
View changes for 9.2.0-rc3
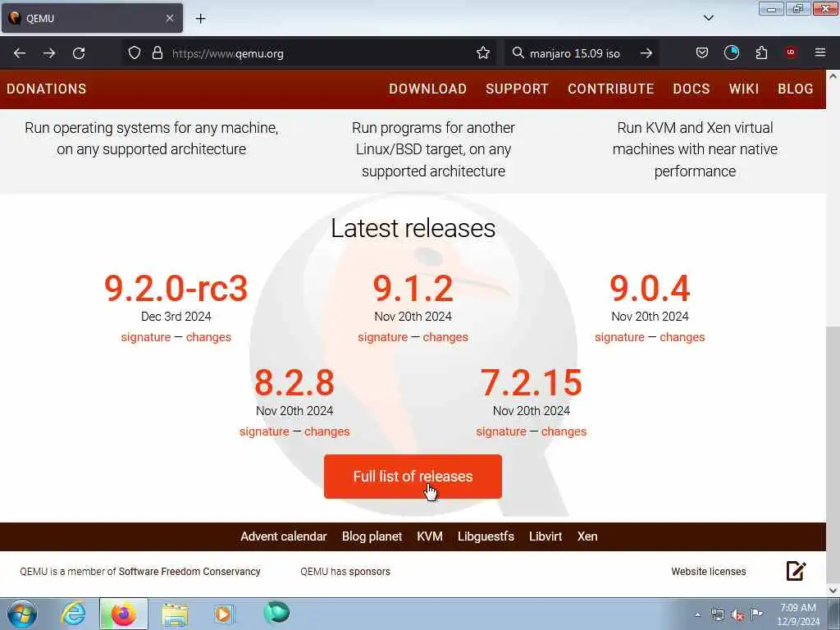click(x=208, y=337)
